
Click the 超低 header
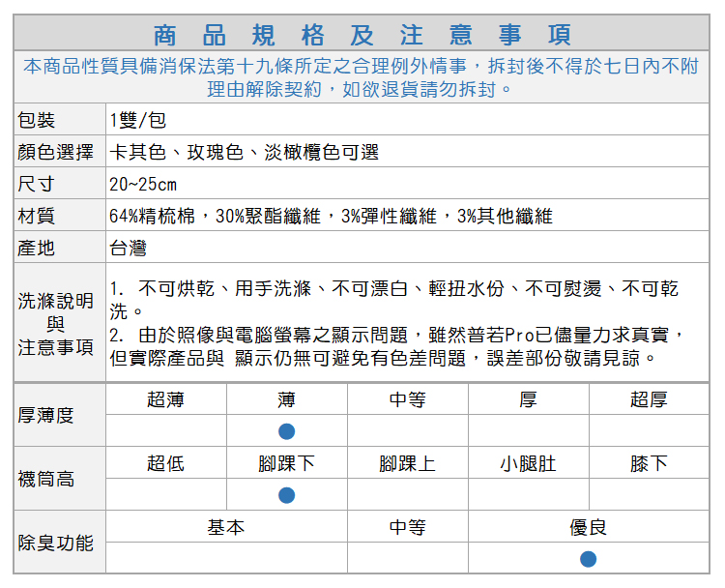coord(166,463)
